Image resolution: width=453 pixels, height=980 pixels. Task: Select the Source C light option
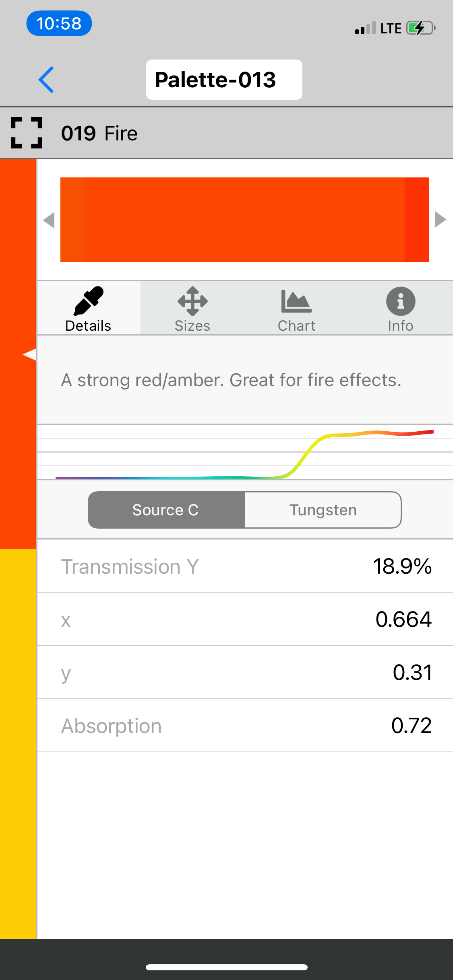[x=166, y=510]
